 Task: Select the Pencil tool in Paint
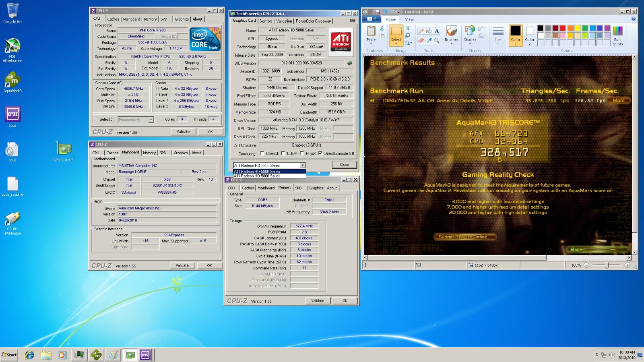point(421,31)
